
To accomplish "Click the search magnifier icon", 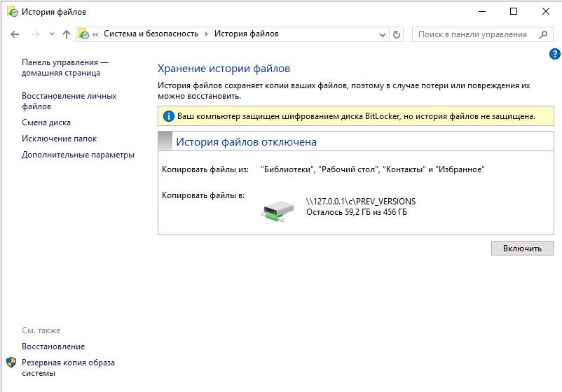I will click(543, 34).
